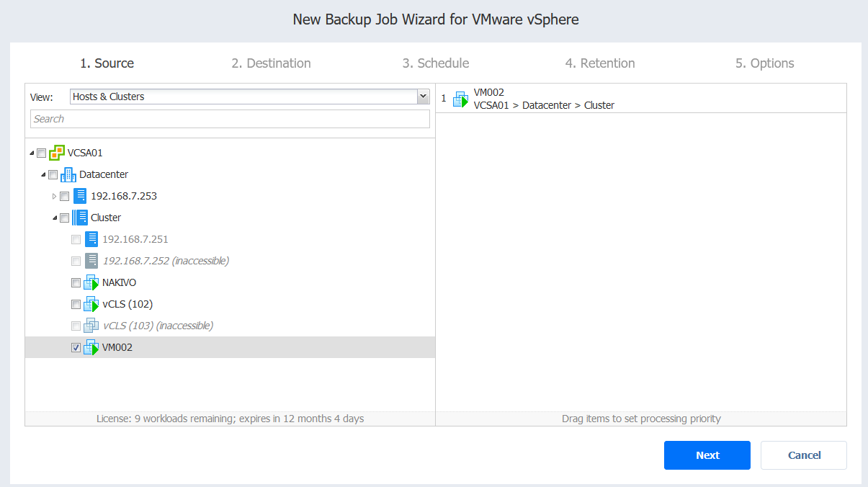Viewport: 868px width, 487px height.
Task: Open the View dropdown showing Hosts & Clusters
Action: 249,97
